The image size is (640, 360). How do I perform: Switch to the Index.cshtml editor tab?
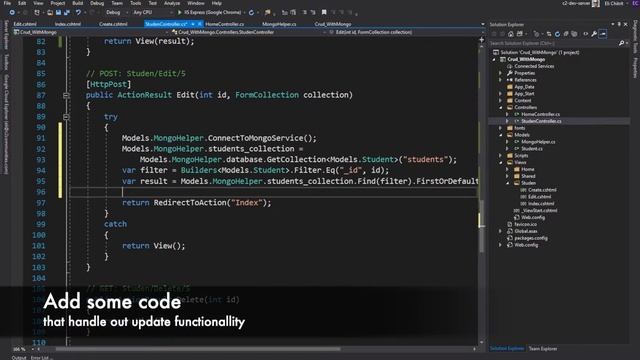(68, 24)
